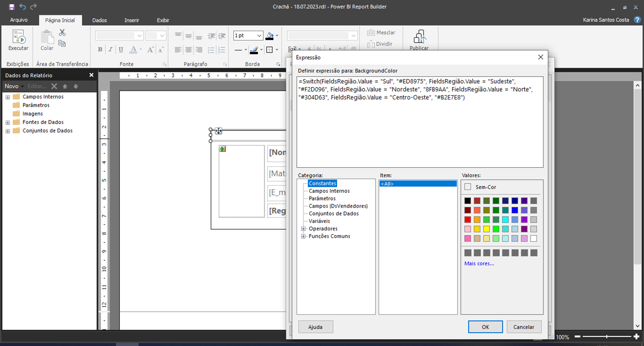644x346 pixels.
Task: Click the align left paragraph icon
Action: point(178,50)
